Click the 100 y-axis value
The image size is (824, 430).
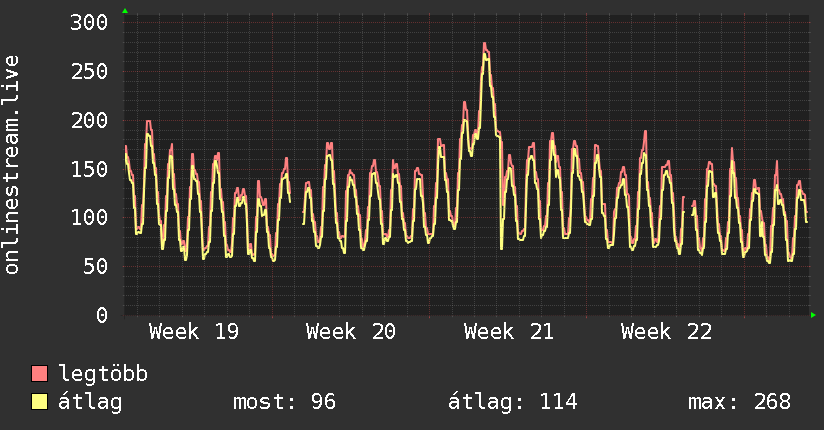[89, 218]
